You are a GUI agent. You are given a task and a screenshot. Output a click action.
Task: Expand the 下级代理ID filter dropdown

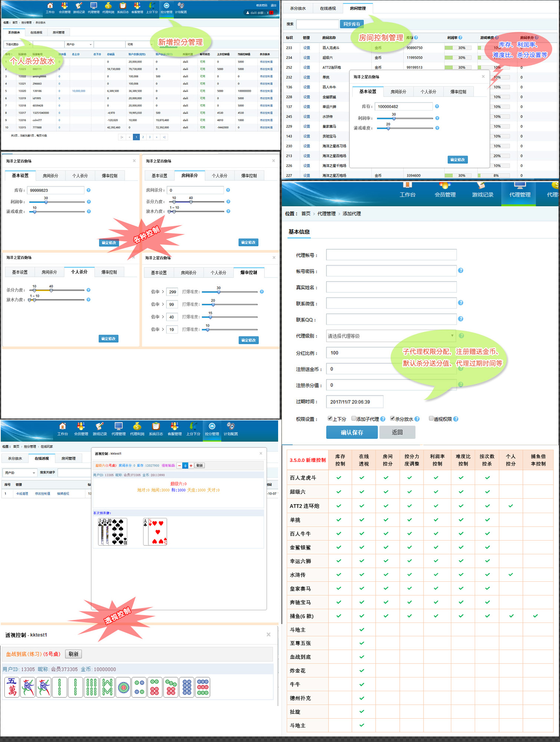point(18,45)
